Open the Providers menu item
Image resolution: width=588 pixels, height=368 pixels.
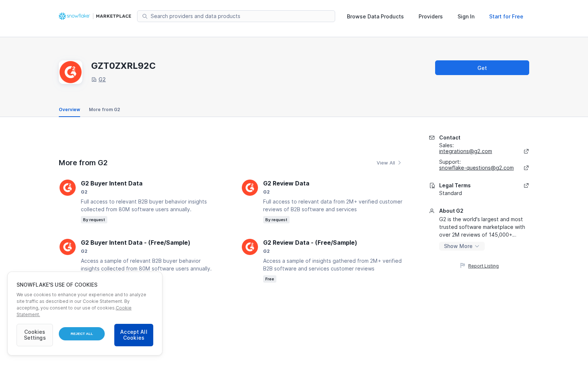(x=431, y=17)
